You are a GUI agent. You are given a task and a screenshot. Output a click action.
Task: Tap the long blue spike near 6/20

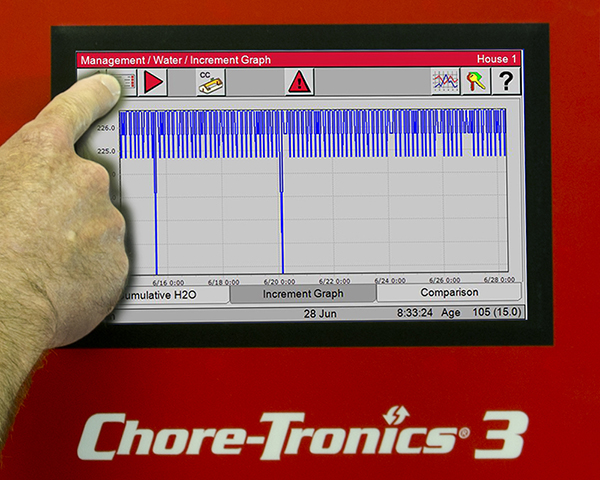click(282, 214)
